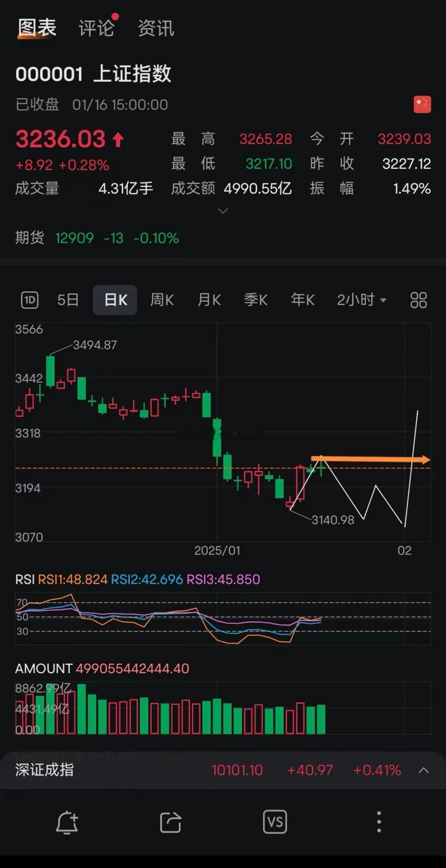Tap the 深证成指 price 10101.10

coord(237,770)
